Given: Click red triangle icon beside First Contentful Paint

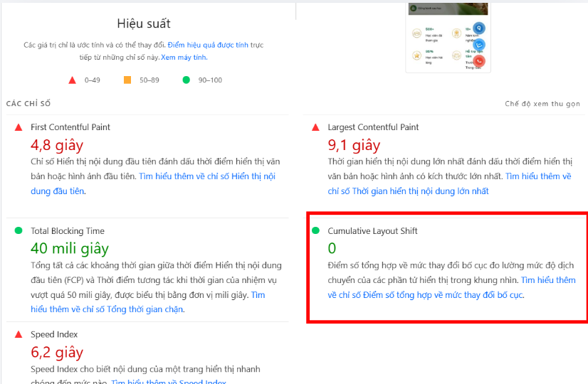Looking at the screenshot, I should [x=19, y=127].
